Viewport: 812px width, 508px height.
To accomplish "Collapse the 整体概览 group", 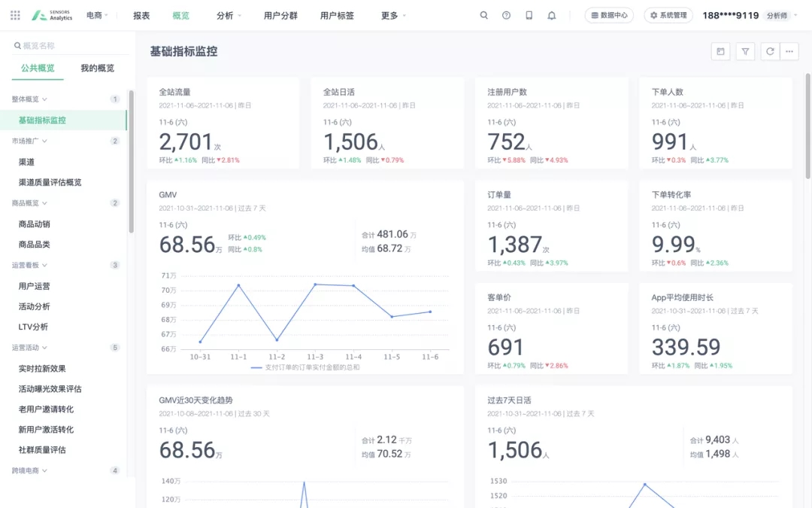I will point(29,99).
